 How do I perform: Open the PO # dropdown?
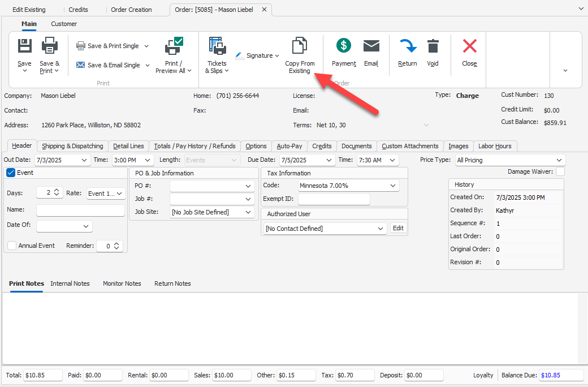click(x=248, y=186)
